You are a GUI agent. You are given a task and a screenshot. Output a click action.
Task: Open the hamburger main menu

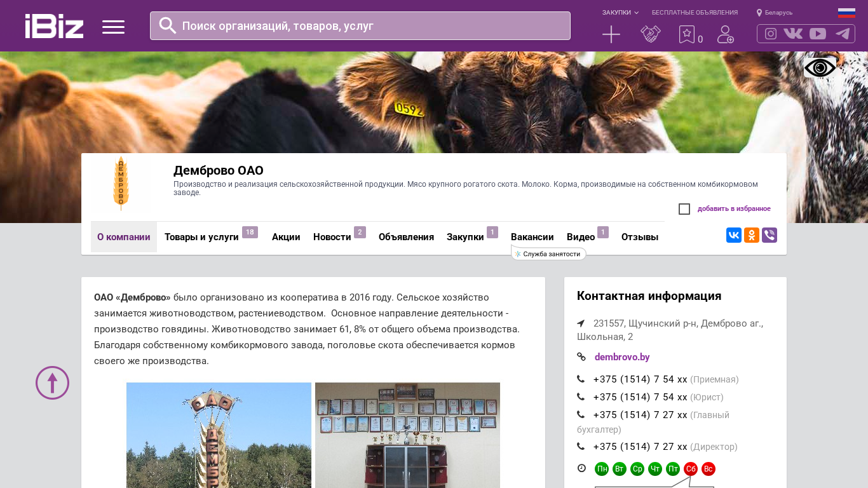(113, 27)
